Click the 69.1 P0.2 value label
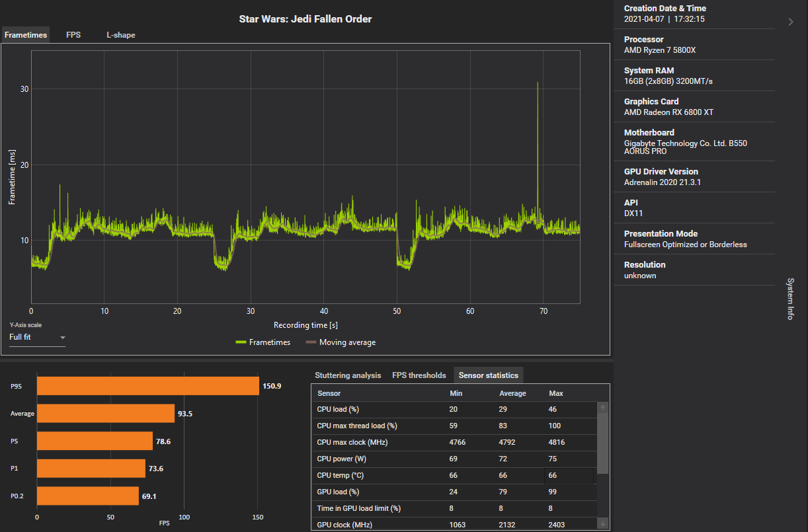Image resolution: width=808 pixels, height=532 pixels. [x=149, y=496]
